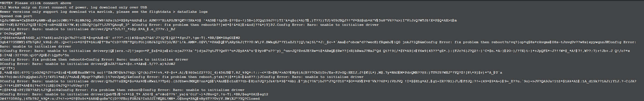Click the short line 'r`O<JeyQ#N!a'
Viewport: 644px width, 101px height.
[13, 33]
